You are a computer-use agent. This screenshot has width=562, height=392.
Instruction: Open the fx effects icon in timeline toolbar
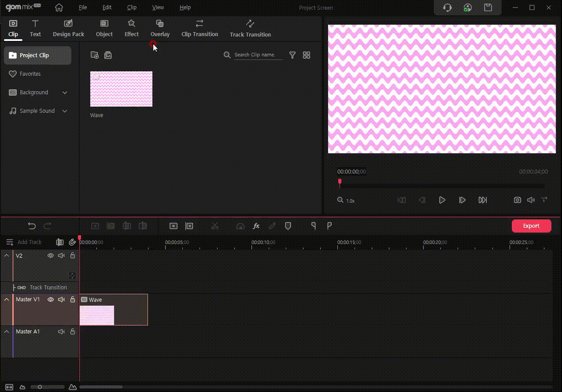(256, 226)
